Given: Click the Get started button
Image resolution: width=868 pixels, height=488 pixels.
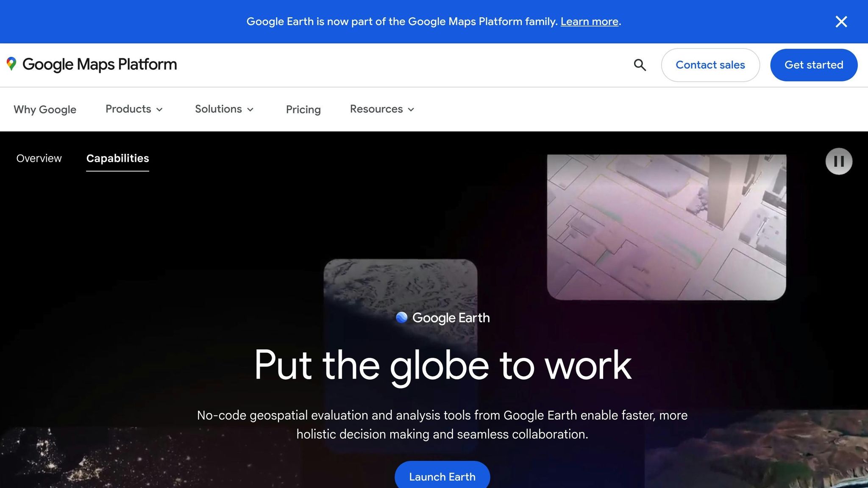Looking at the screenshot, I should 814,65.
